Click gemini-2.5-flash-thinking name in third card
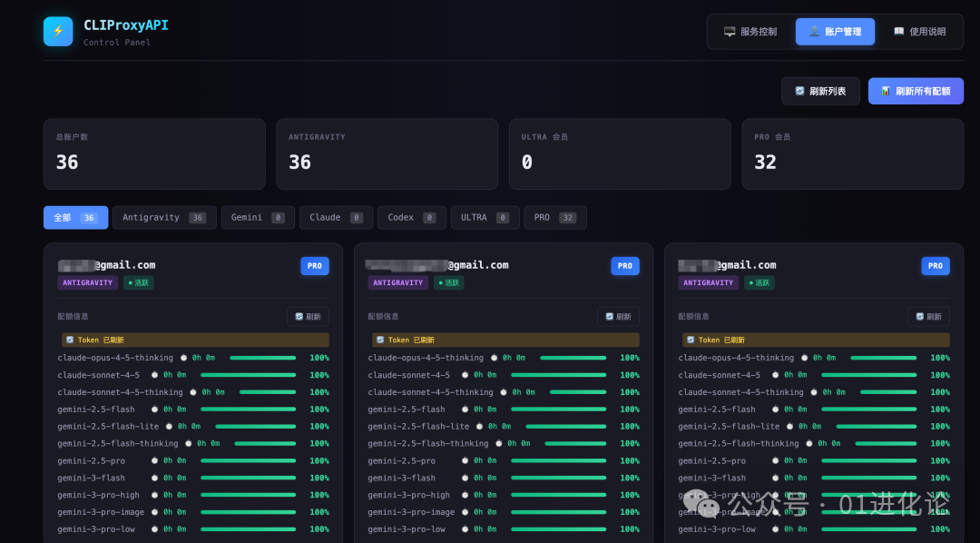The image size is (980, 543). click(x=738, y=443)
